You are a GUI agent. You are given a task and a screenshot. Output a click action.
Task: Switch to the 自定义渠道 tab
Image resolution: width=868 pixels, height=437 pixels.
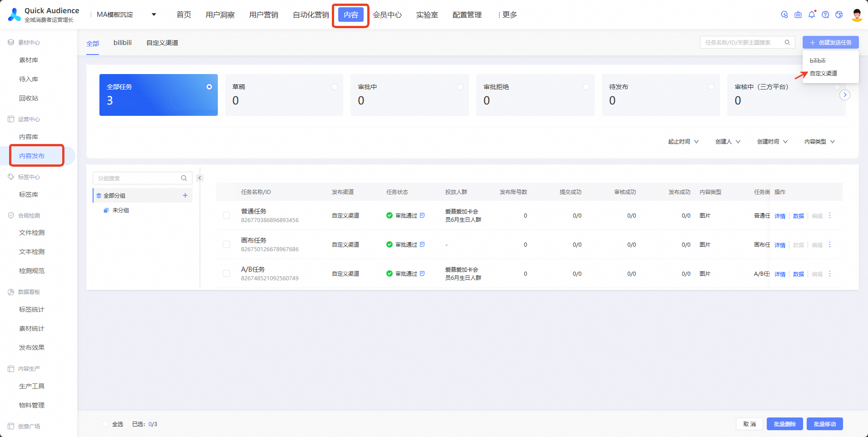click(x=162, y=43)
